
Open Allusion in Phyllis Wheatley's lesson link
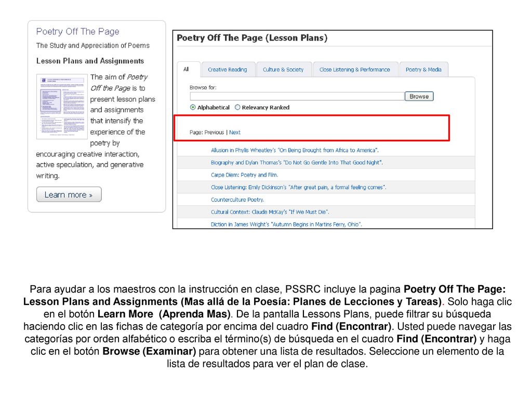295,150
